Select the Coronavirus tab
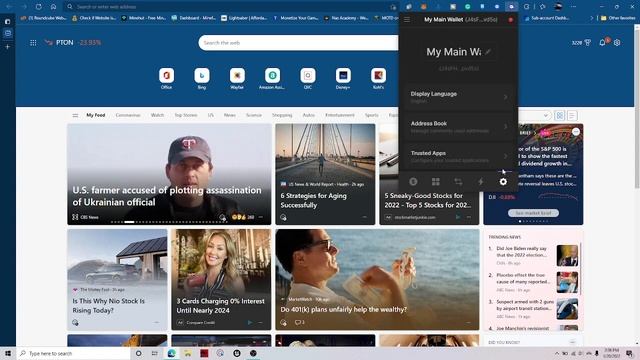Image resolution: width=640 pixels, height=360 pixels. tap(128, 116)
